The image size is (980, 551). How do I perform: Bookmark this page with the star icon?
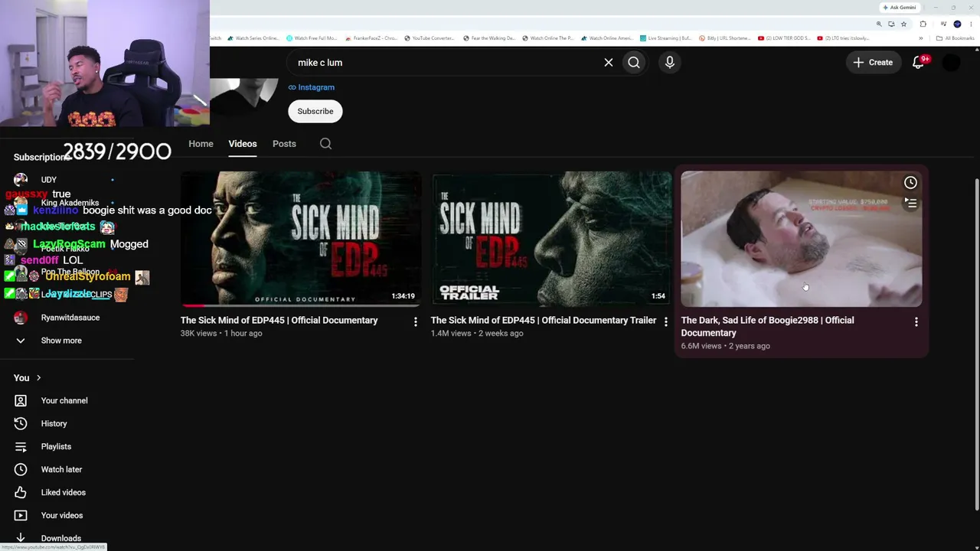coord(903,24)
